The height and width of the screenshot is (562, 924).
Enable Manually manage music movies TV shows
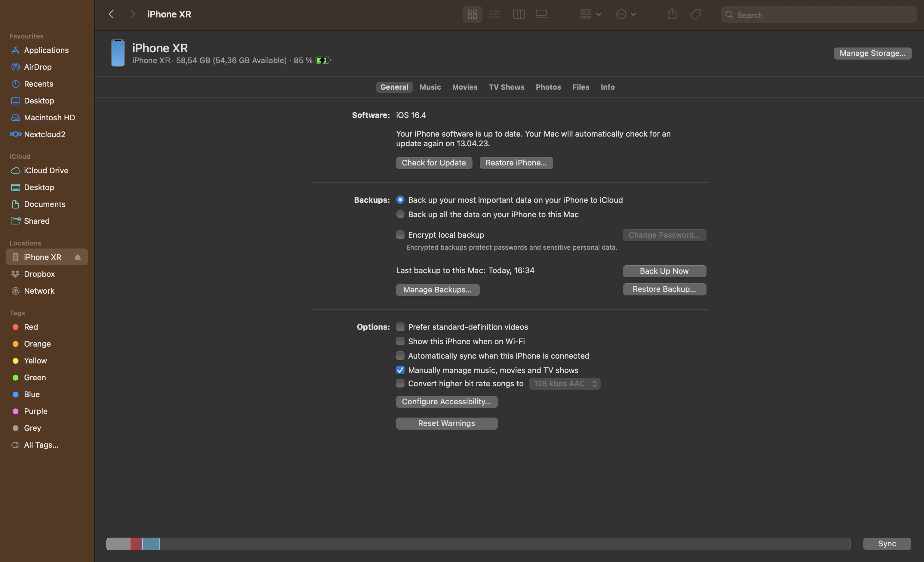pos(399,370)
